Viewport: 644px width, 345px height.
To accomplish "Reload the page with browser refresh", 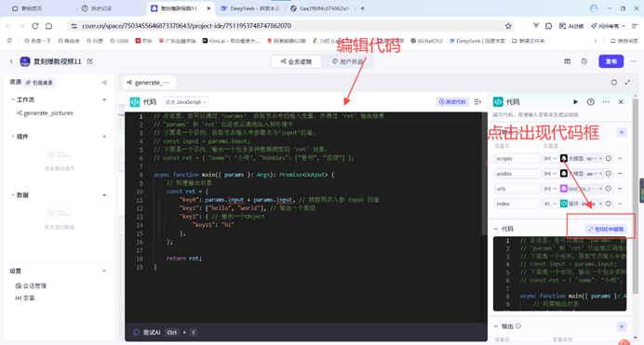I will click(x=35, y=26).
